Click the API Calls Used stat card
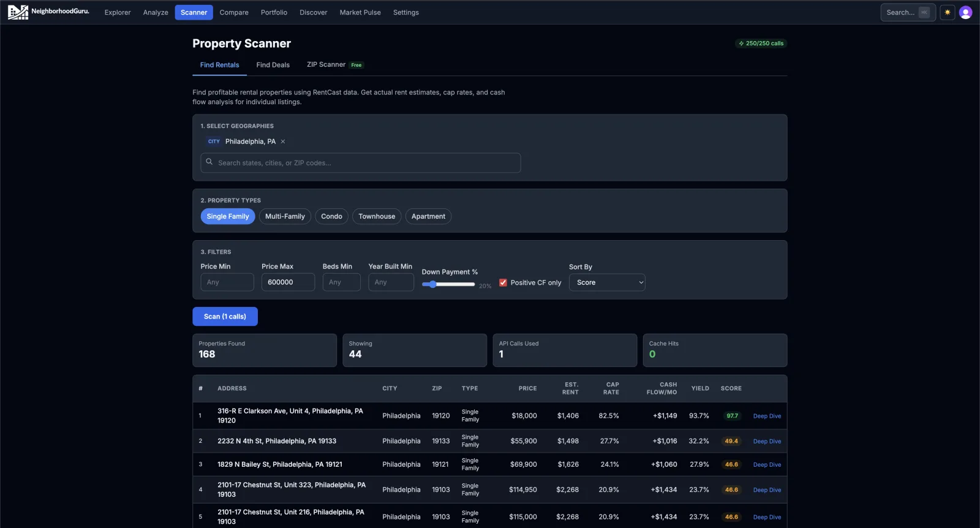Screen dimensions: 980x528 [565, 350]
